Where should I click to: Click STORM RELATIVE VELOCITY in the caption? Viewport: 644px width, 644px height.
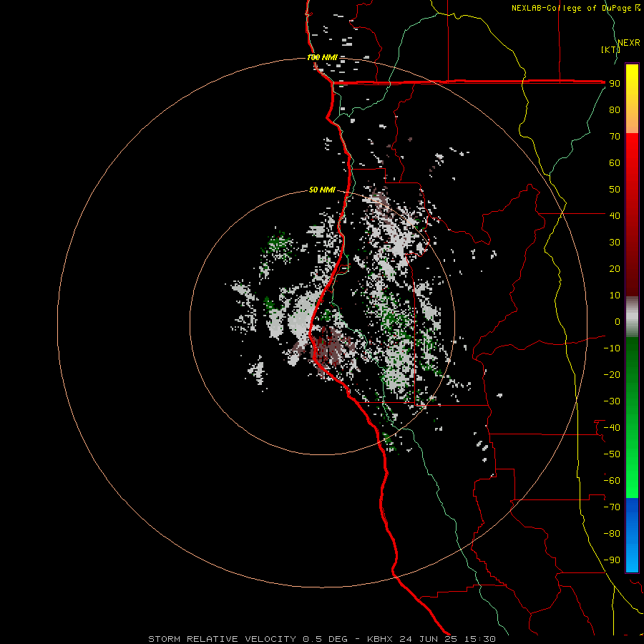(222, 639)
